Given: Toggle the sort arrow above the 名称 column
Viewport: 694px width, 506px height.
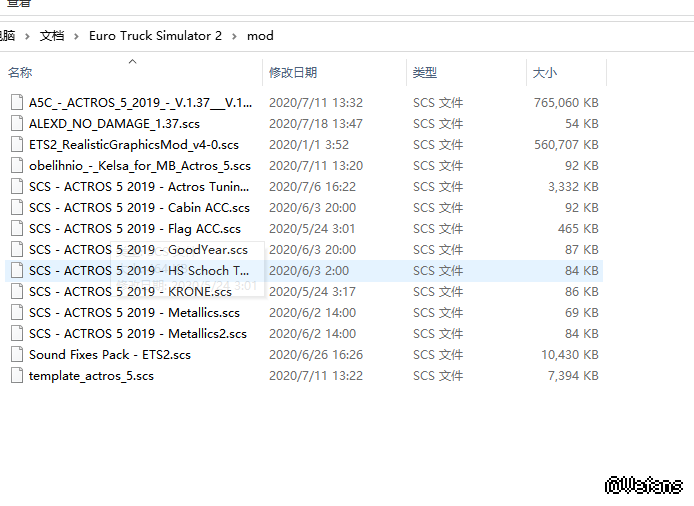Looking at the screenshot, I should pyautogui.click(x=132, y=62).
